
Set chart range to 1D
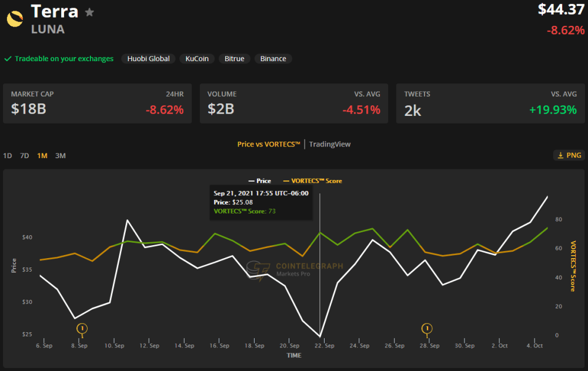point(8,156)
